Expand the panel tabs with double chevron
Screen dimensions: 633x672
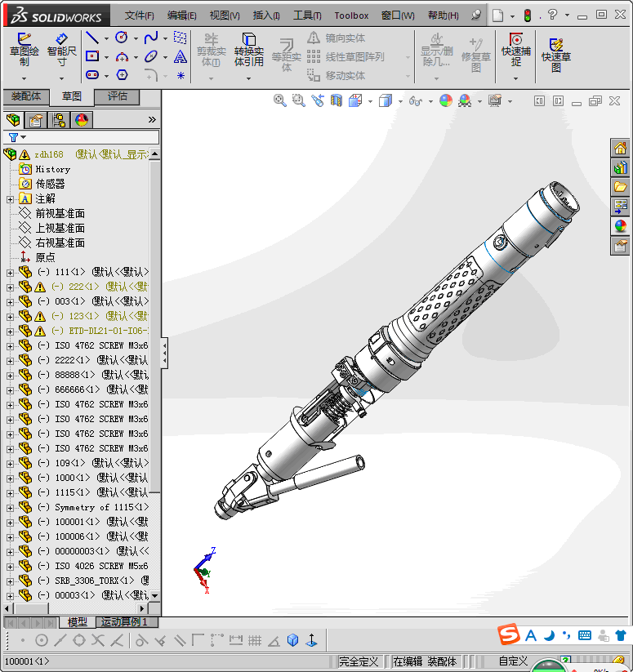152,119
